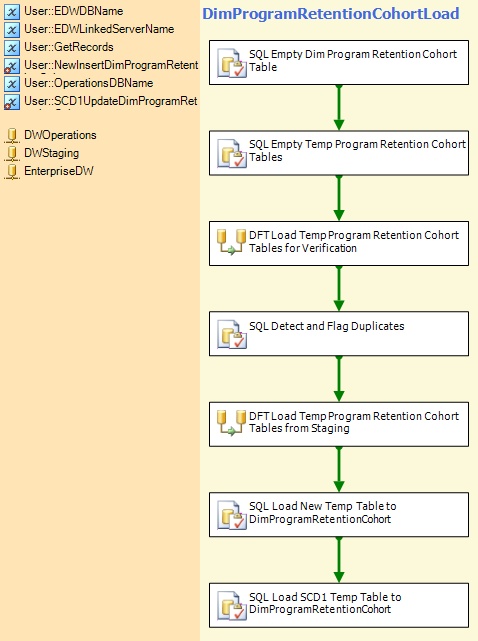Click the DWOperations connection manager icon
Screen dimensions: 478x641
point(12,135)
